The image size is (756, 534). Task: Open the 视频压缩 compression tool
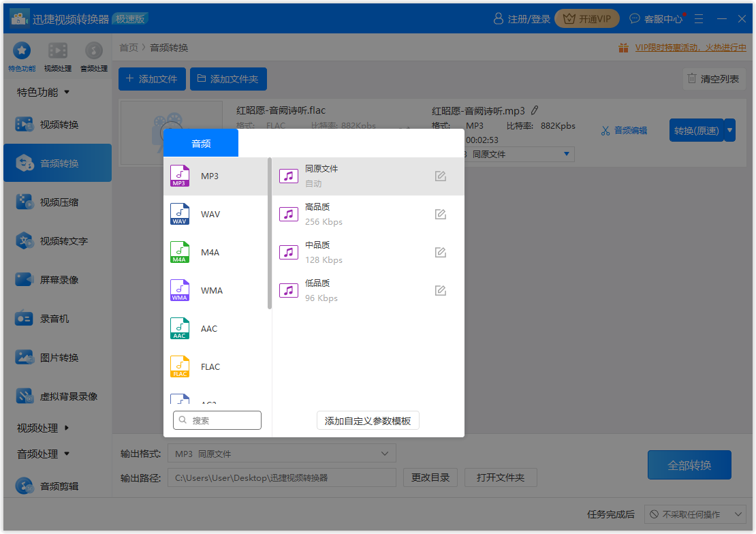[57, 202]
